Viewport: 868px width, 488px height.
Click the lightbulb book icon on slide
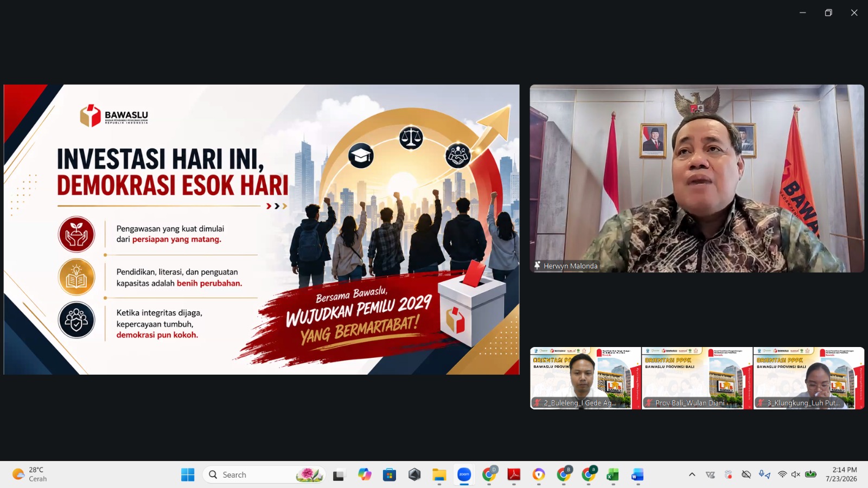coord(76,277)
